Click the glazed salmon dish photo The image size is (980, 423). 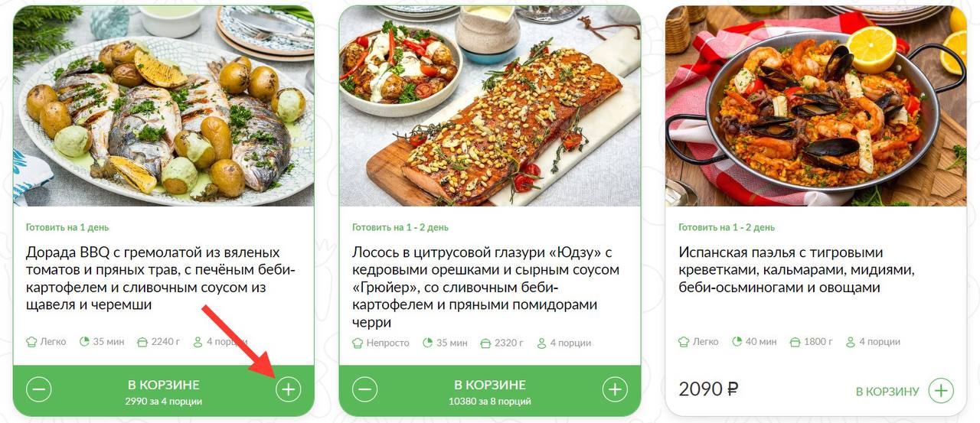490,106
